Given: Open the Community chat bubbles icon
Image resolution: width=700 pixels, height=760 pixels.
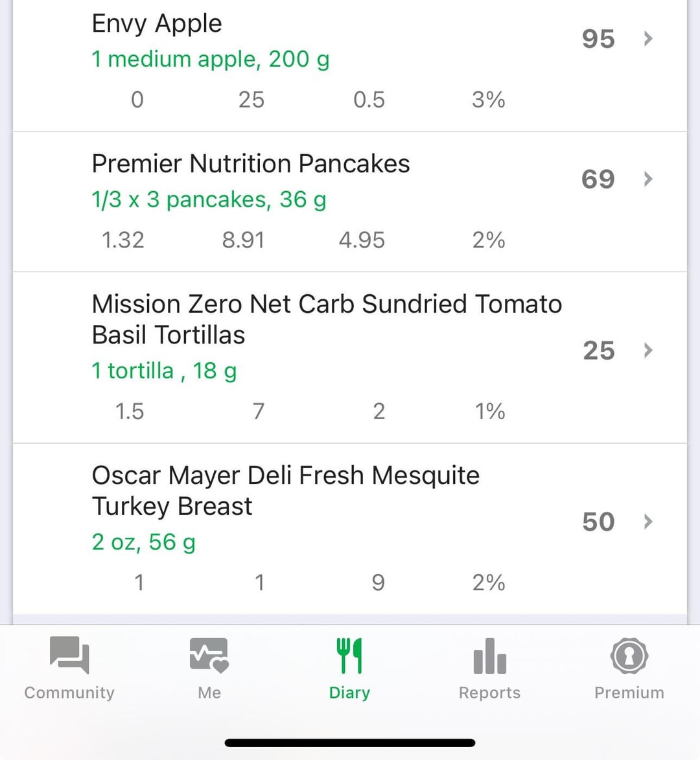Looking at the screenshot, I should pos(69,655).
